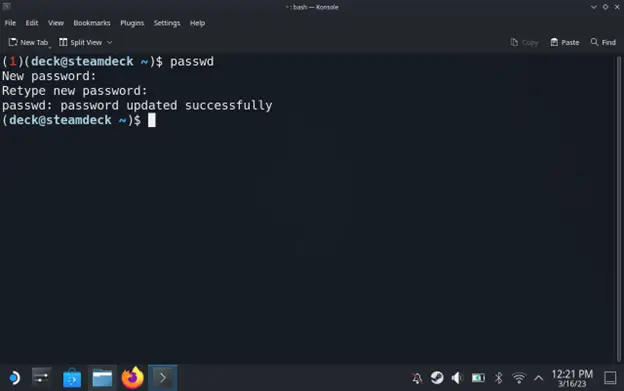
Task: Click the title bar minimize chevron
Action: click(x=594, y=7)
